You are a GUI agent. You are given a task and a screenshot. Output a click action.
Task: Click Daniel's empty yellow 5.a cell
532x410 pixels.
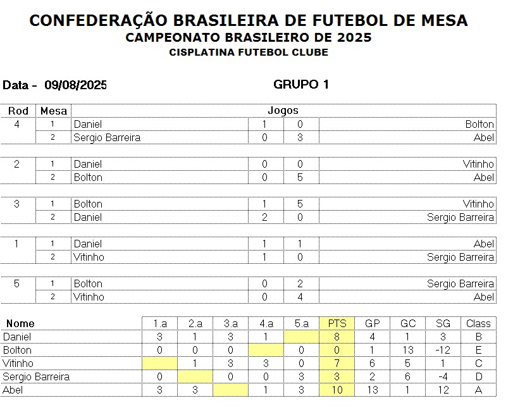click(x=301, y=337)
